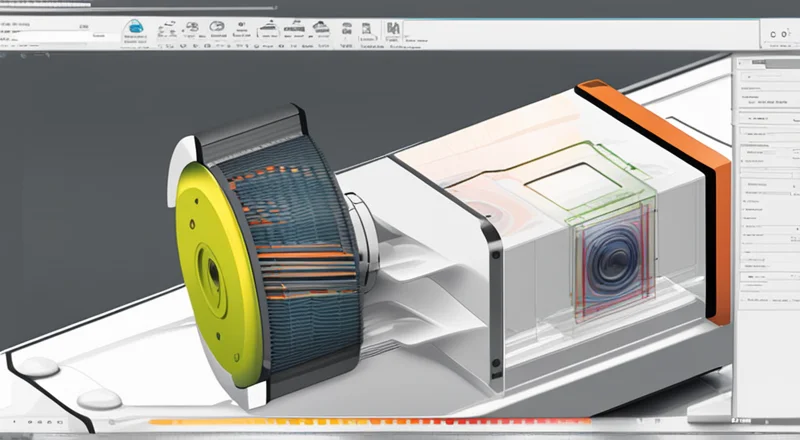
Task: Click the blue dome icon in the ribbon
Action: point(132,27)
